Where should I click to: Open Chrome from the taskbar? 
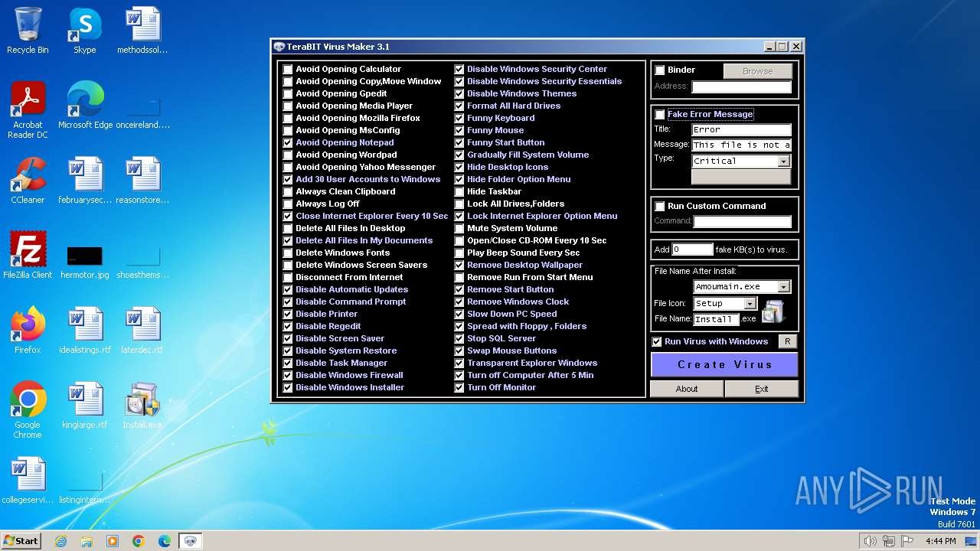pyautogui.click(x=139, y=541)
